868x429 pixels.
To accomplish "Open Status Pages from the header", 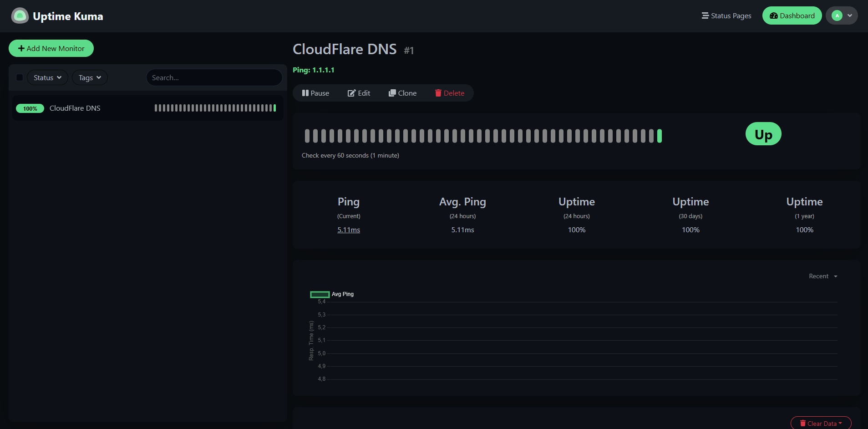I will click(726, 15).
